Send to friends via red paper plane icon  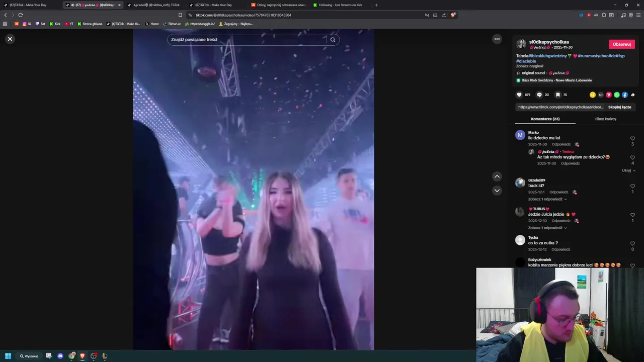point(609,95)
